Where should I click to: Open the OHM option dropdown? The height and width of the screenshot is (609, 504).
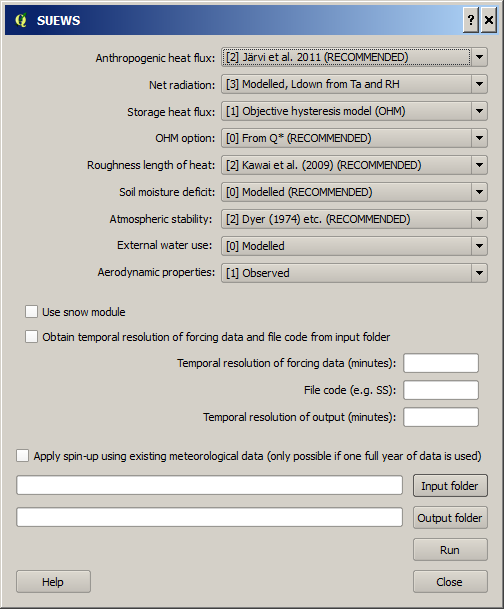pos(354,138)
